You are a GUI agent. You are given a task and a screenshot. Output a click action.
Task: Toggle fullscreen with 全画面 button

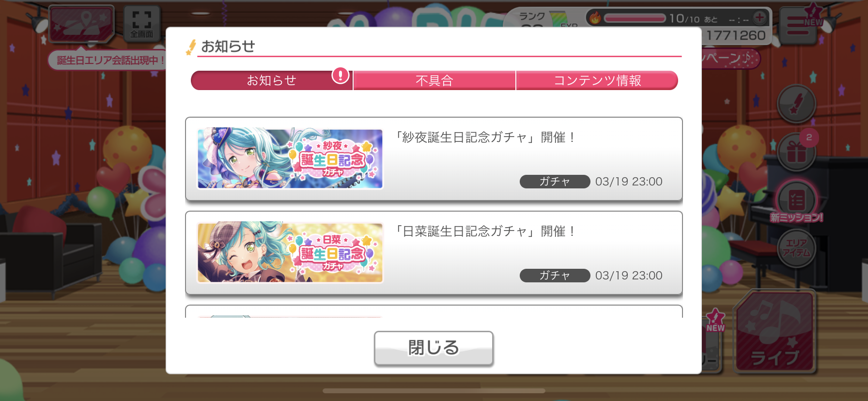[x=142, y=23]
